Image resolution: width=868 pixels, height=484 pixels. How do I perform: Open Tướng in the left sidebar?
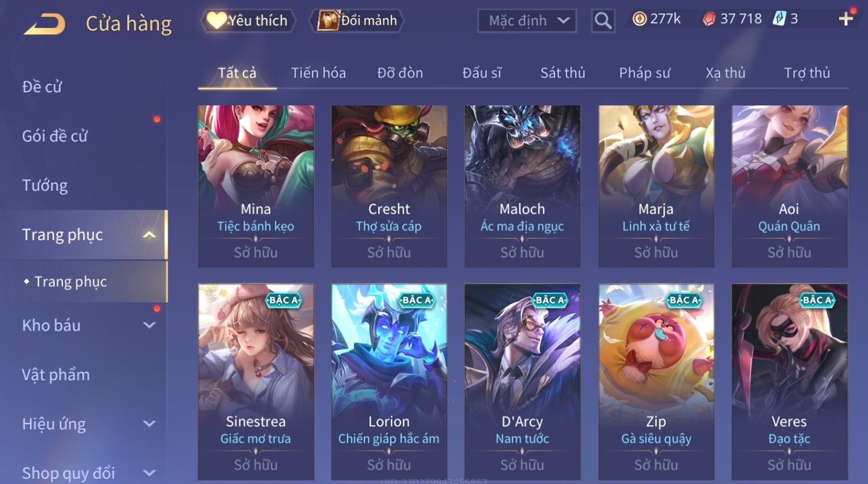click(45, 186)
